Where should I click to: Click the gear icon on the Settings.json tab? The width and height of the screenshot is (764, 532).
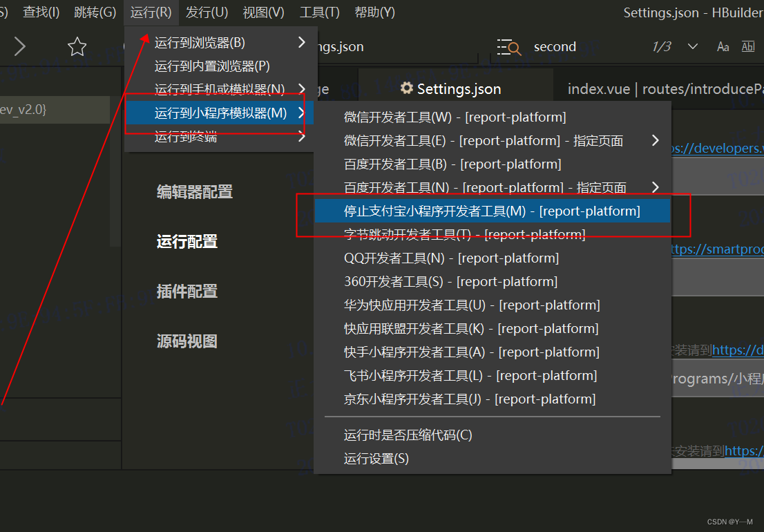click(407, 88)
